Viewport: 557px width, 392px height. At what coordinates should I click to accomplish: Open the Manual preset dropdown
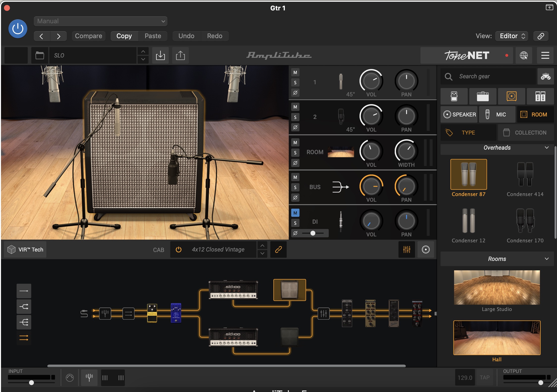[x=101, y=21]
